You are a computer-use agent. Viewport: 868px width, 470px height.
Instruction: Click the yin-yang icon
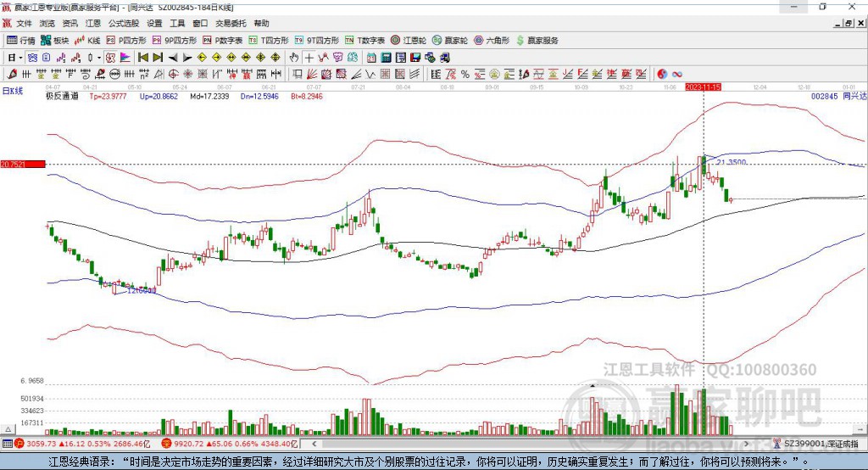(662, 75)
